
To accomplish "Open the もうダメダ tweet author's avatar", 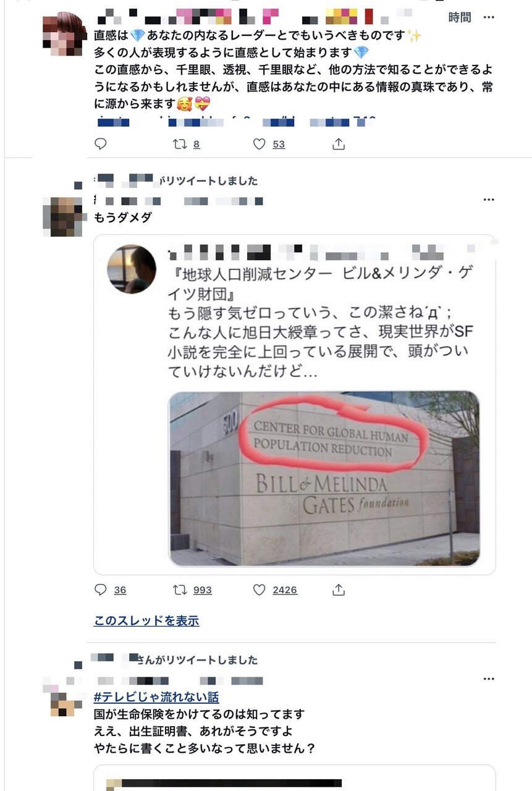I will 62,217.
